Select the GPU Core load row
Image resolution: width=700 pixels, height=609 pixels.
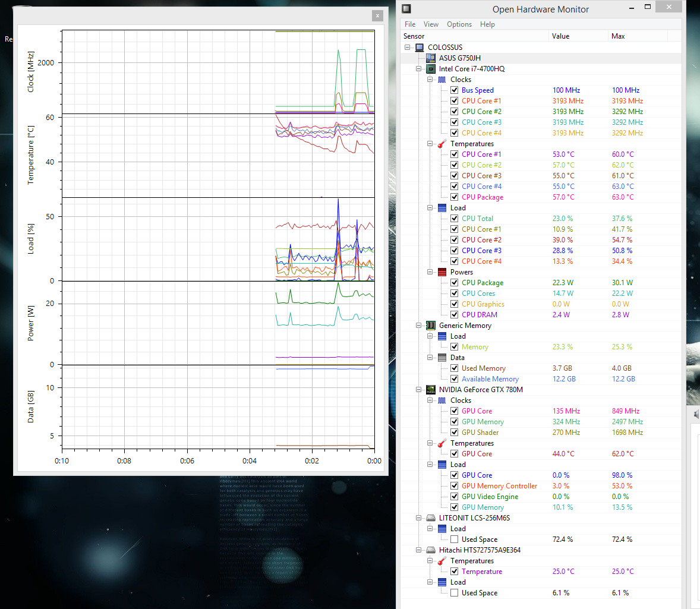point(541,475)
